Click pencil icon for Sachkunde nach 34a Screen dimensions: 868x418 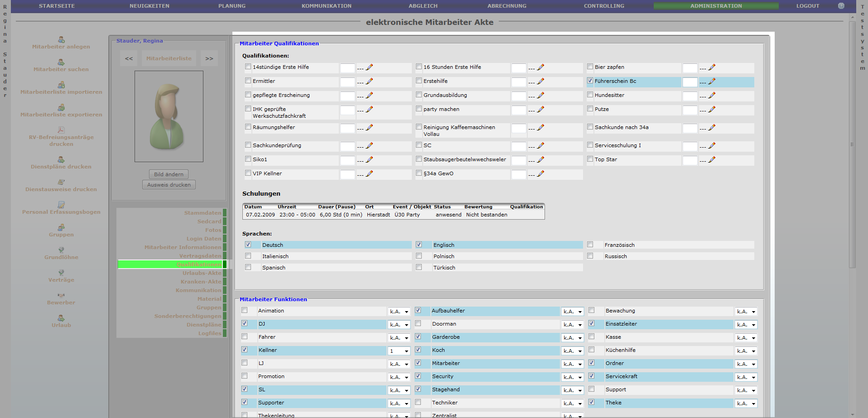pyautogui.click(x=712, y=127)
